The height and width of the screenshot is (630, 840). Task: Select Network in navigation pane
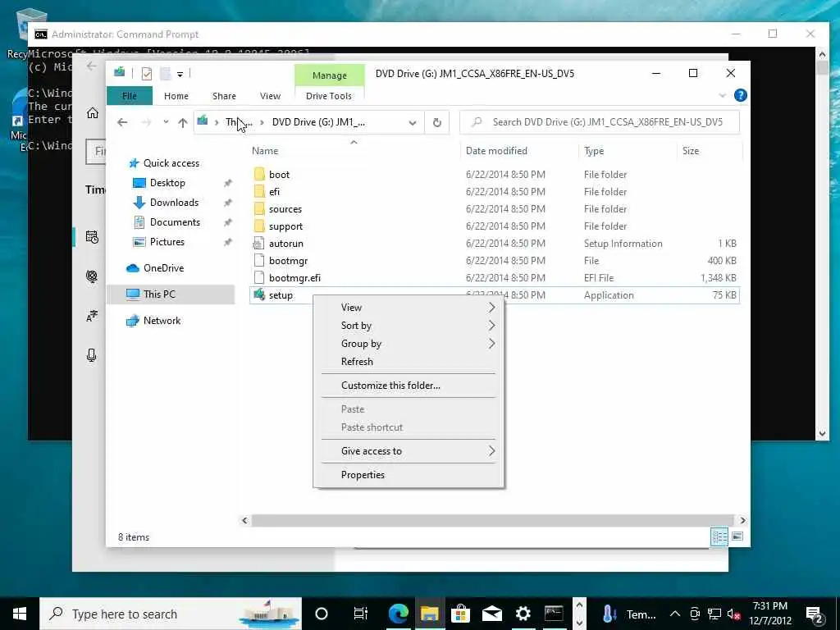click(x=162, y=321)
